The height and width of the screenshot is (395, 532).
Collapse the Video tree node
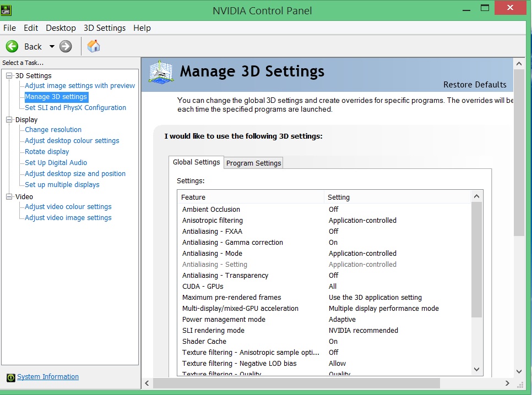pyautogui.click(x=9, y=196)
